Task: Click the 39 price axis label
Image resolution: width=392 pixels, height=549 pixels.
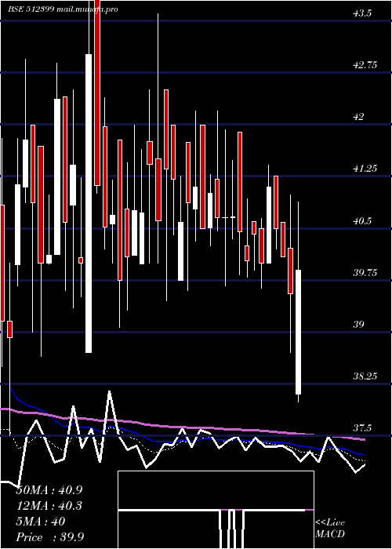Action: point(358,324)
